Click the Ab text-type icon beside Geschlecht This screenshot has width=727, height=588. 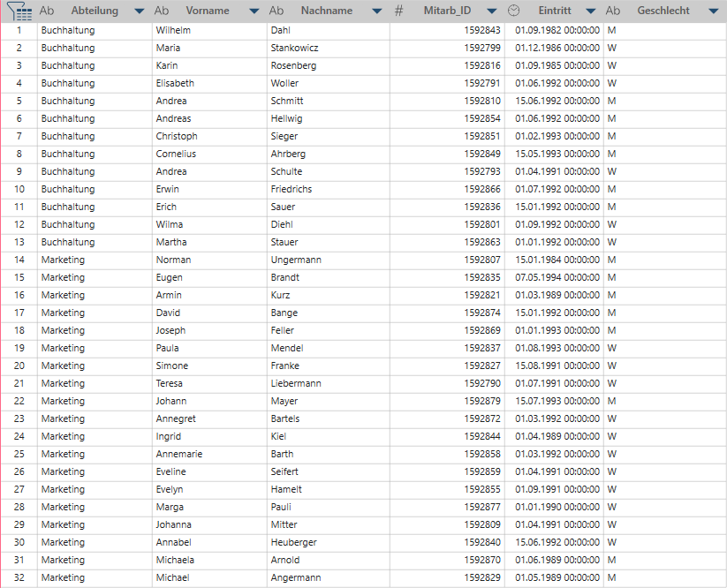613,11
